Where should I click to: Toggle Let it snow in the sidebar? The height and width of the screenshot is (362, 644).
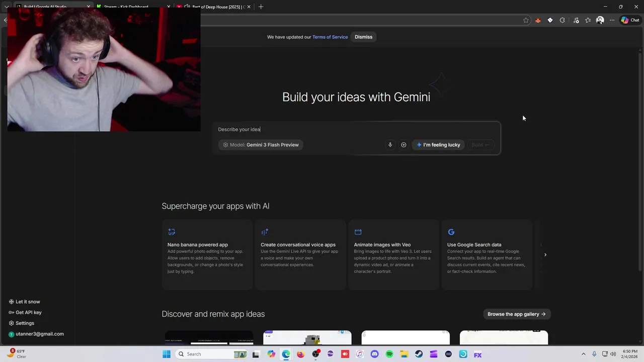tap(24, 302)
